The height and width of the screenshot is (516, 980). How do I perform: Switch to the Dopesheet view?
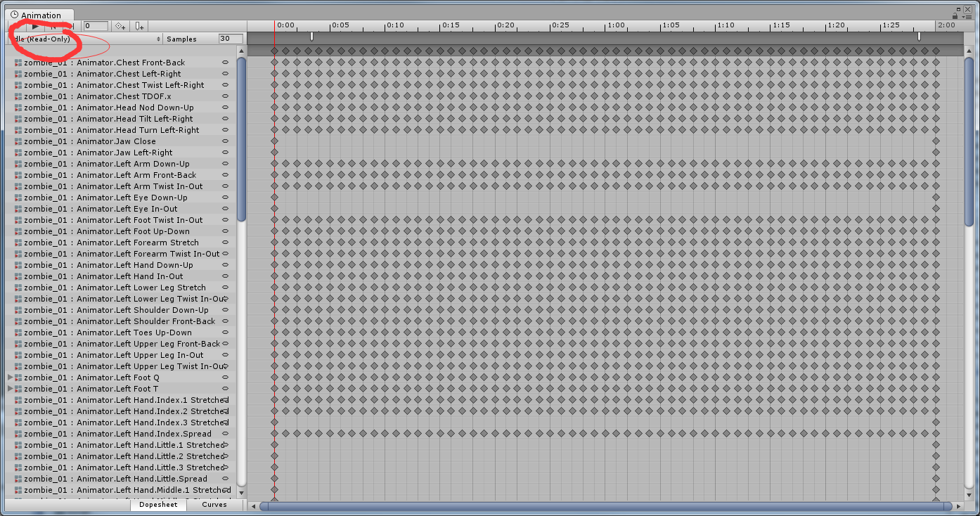point(158,504)
